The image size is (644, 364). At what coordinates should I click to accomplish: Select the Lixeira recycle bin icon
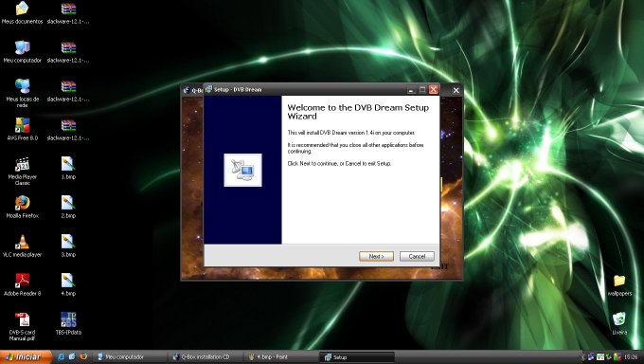619,323
